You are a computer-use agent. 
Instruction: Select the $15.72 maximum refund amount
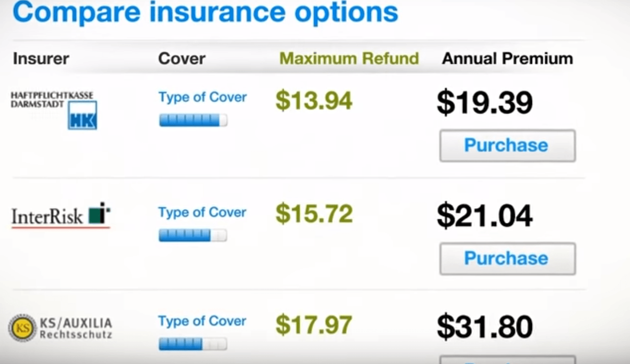click(x=314, y=214)
